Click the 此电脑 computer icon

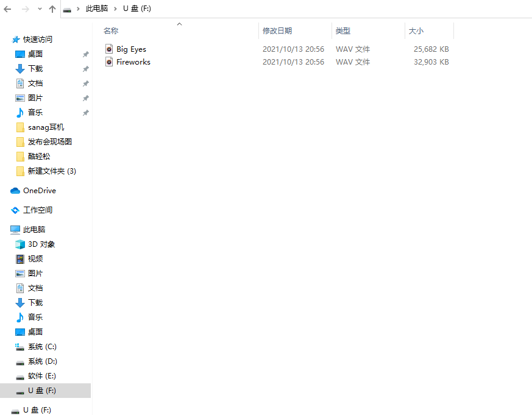(x=15, y=230)
